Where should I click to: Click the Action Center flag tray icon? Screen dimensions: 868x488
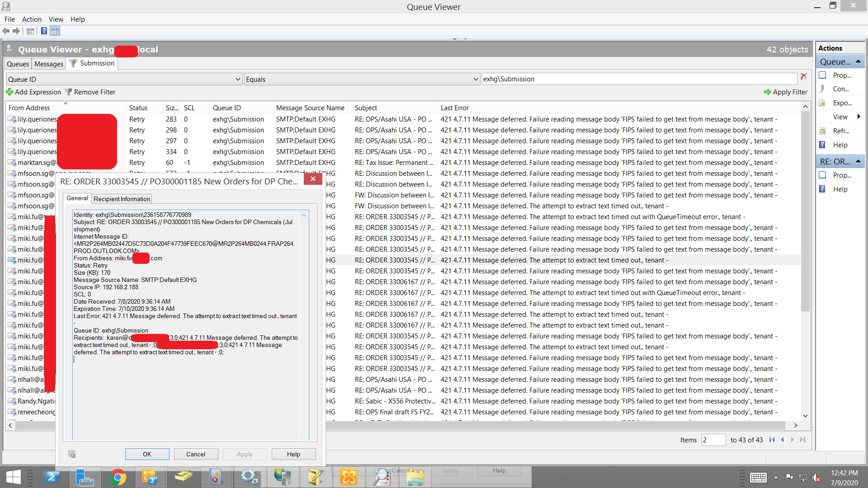click(789, 478)
